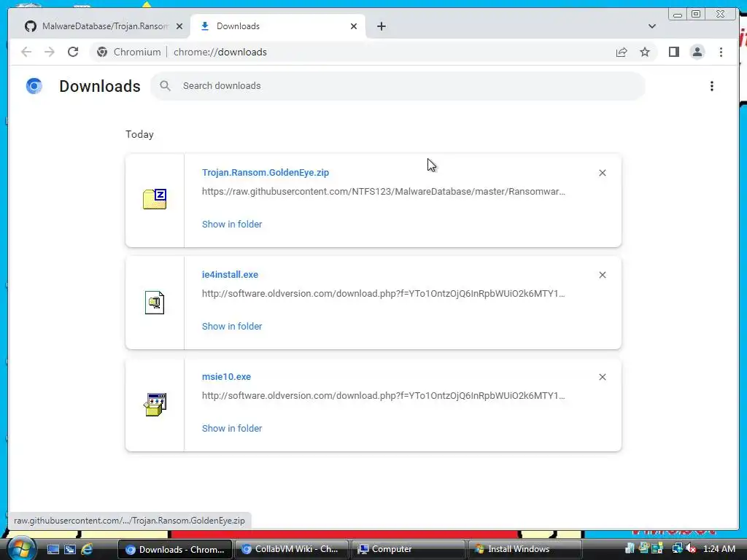Viewport: 747px width, 560px height.
Task: Click the raw.githubusercontent.com source URL
Action: [384, 192]
